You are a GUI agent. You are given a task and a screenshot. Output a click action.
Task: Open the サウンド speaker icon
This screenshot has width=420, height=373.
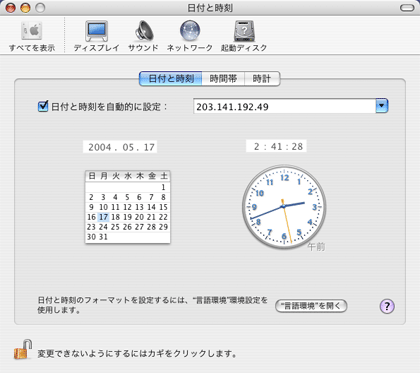(x=144, y=31)
